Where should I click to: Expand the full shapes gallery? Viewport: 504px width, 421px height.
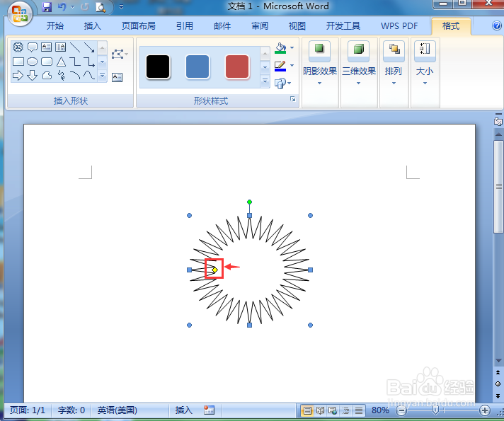click(102, 76)
